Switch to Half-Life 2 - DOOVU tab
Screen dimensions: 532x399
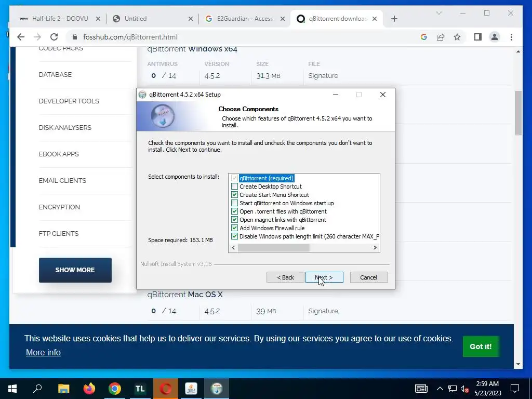pyautogui.click(x=60, y=19)
